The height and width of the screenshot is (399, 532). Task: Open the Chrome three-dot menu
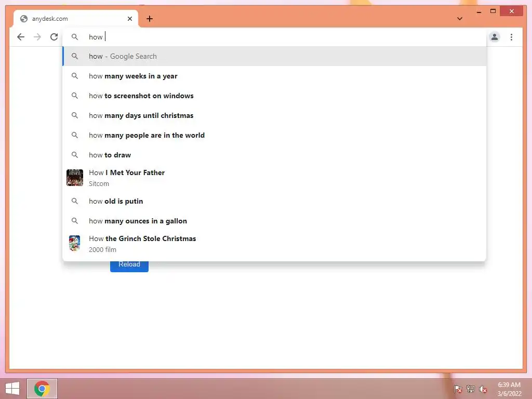coord(511,37)
